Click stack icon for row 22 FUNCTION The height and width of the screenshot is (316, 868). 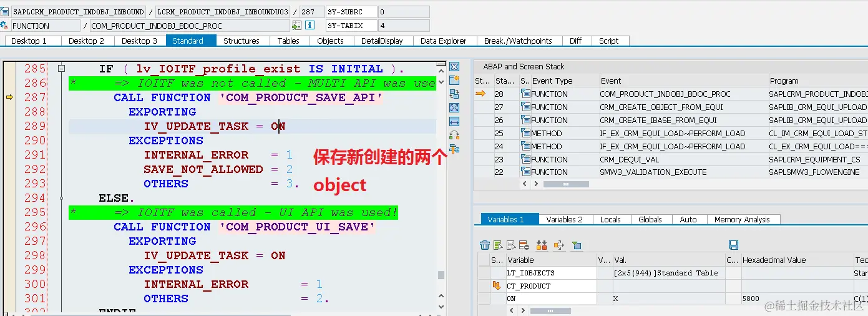[525, 172]
